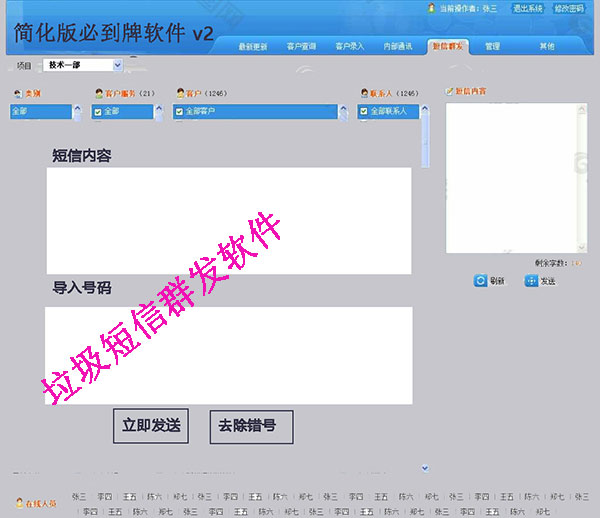Click the 当前操作者 user avatar icon
Screen dimensions: 600x518
coord(432,8)
